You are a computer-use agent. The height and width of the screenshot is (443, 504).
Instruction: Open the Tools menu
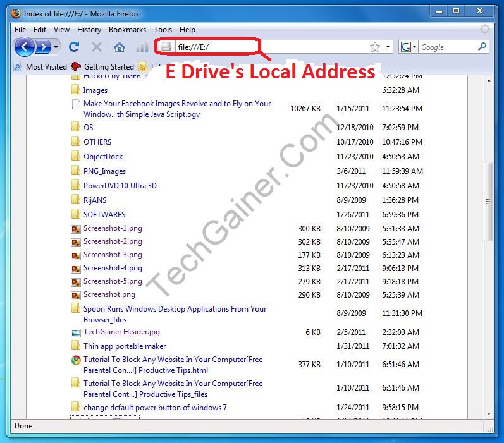pos(163,30)
